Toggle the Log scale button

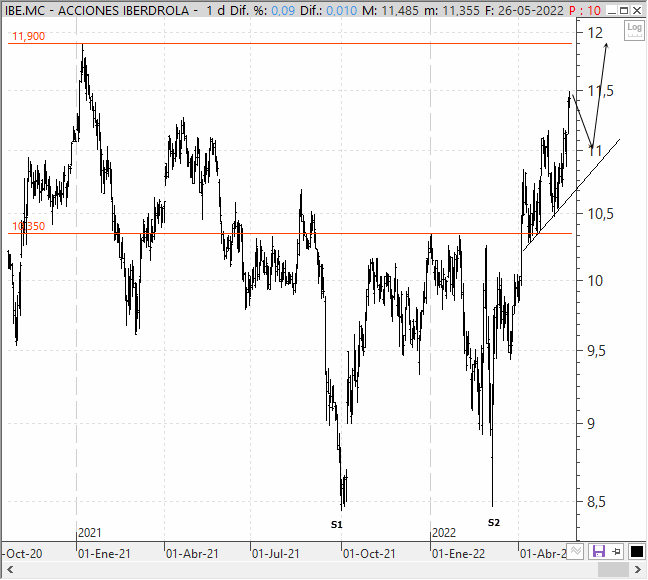click(x=634, y=30)
